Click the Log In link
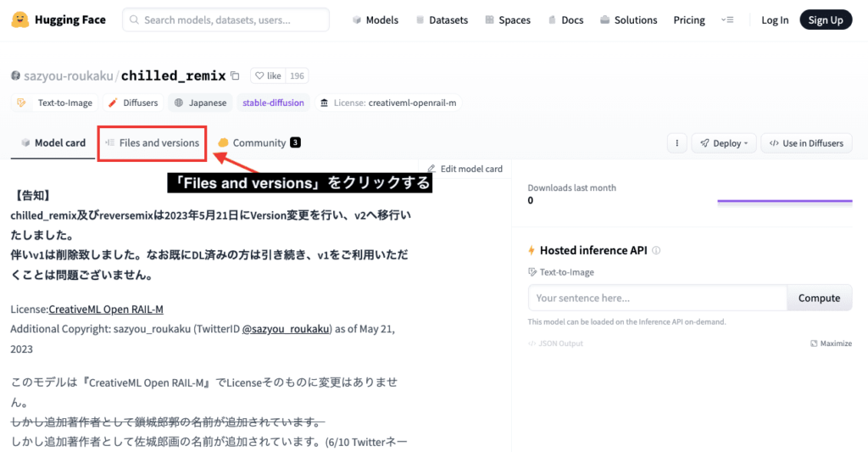The height and width of the screenshot is (452, 868). click(x=775, y=20)
